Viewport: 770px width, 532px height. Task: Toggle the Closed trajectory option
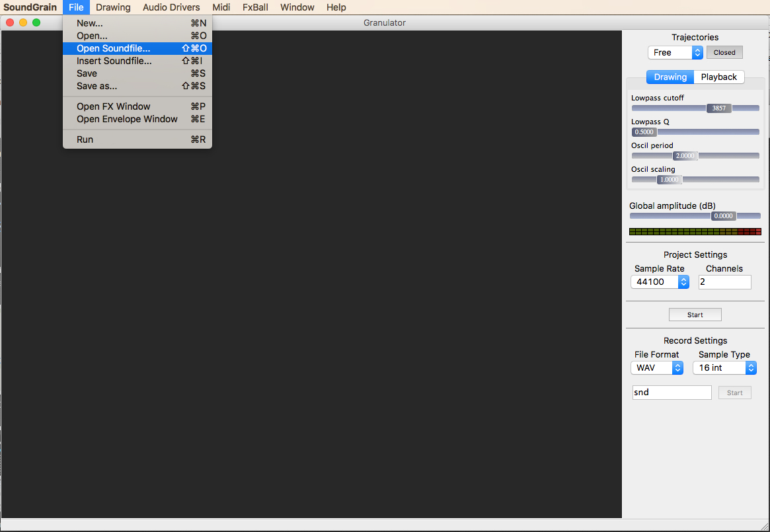[724, 52]
